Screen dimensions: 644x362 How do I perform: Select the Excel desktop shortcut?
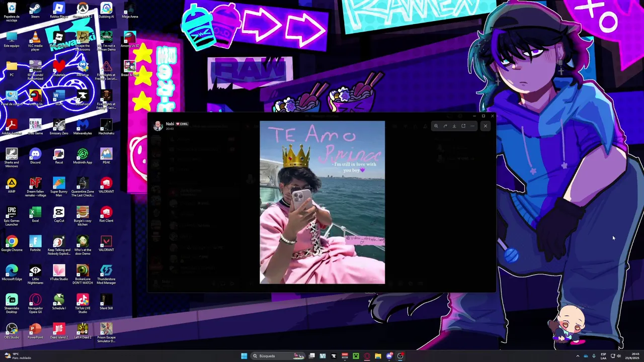[x=35, y=215]
